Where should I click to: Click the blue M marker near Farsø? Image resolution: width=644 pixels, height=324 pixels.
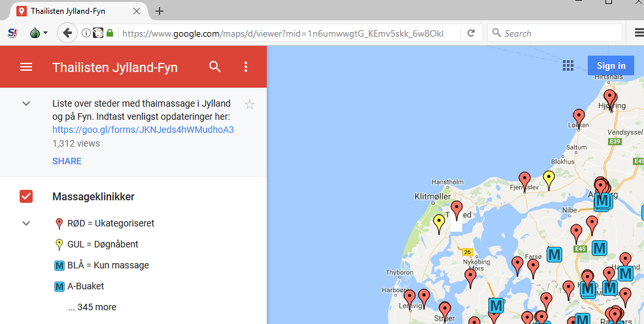click(x=554, y=255)
